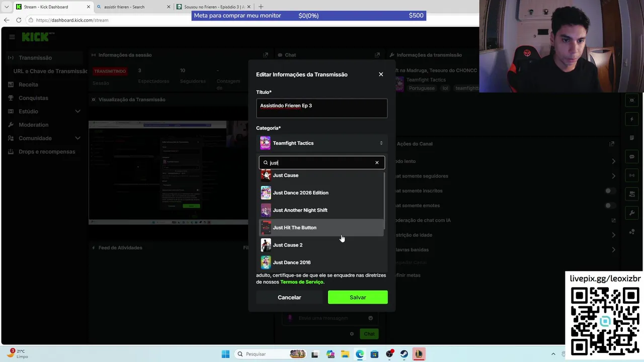Open the Termos de Serviço link
This screenshot has width=644, height=362.
tap(302, 282)
